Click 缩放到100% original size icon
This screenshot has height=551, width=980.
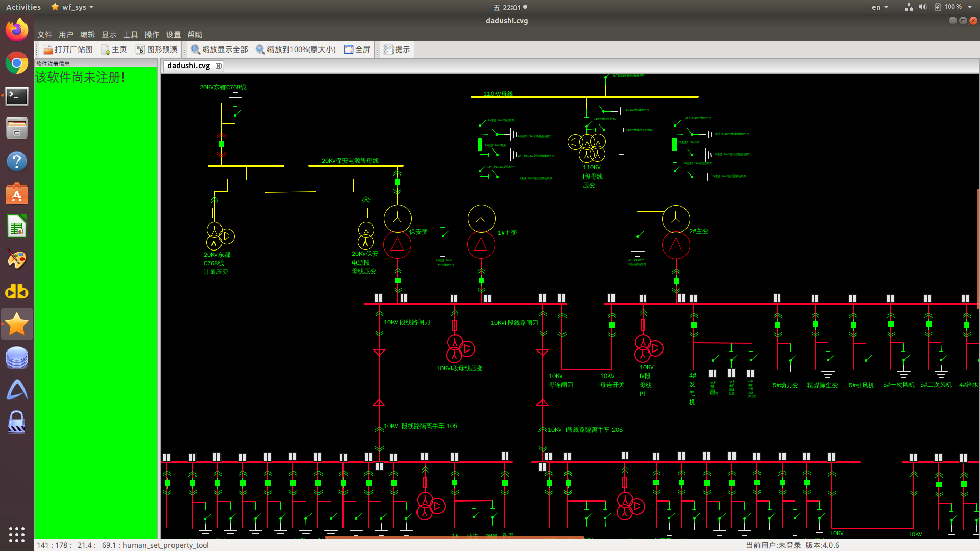[x=260, y=49]
